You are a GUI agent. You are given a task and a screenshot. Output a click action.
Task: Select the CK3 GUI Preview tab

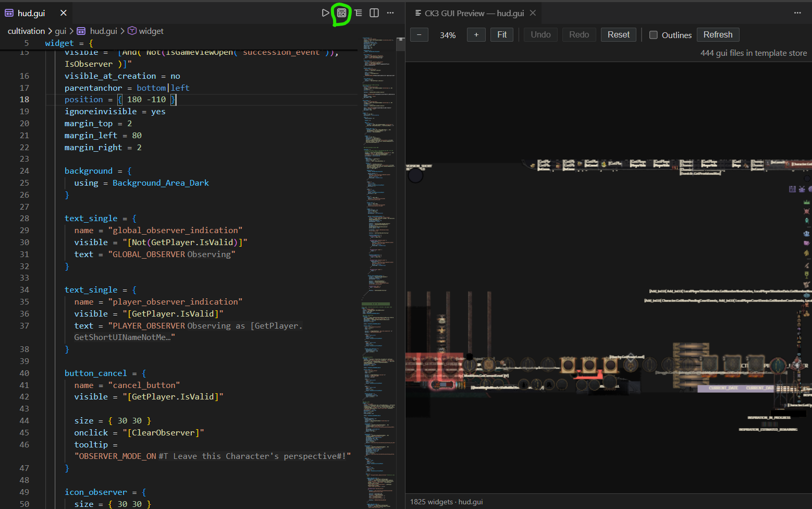tap(474, 13)
